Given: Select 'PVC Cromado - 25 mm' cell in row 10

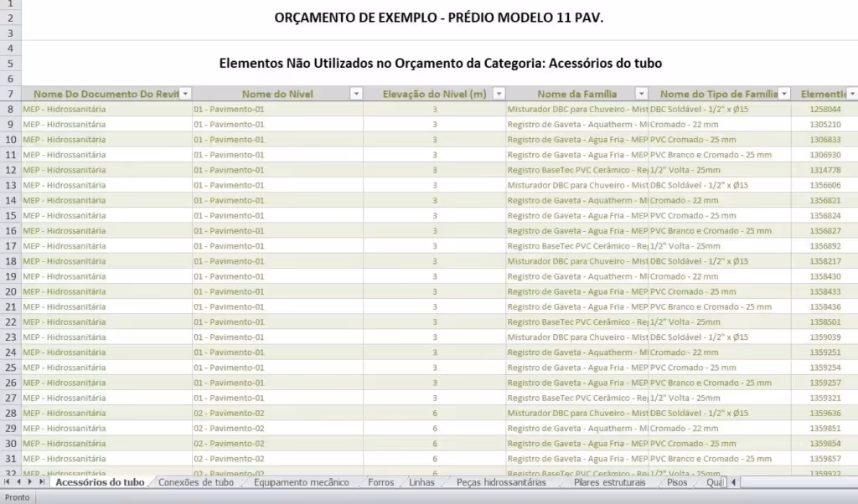Looking at the screenshot, I should tap(720, 139).
